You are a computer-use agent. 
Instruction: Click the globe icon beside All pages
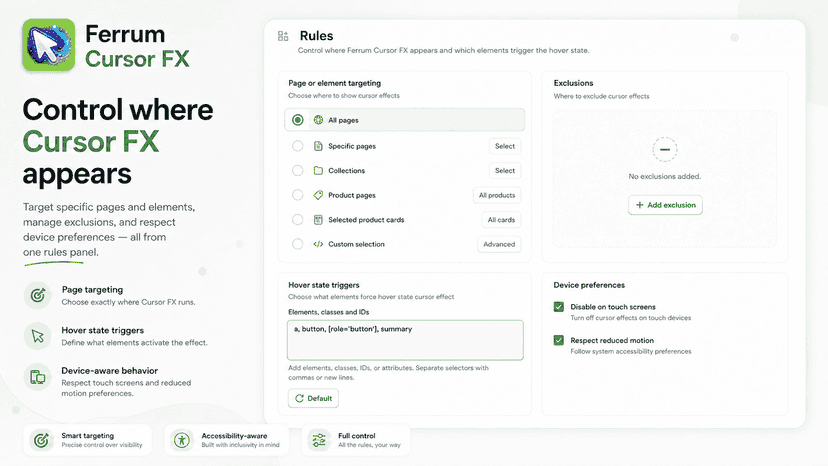pos(318,120)
